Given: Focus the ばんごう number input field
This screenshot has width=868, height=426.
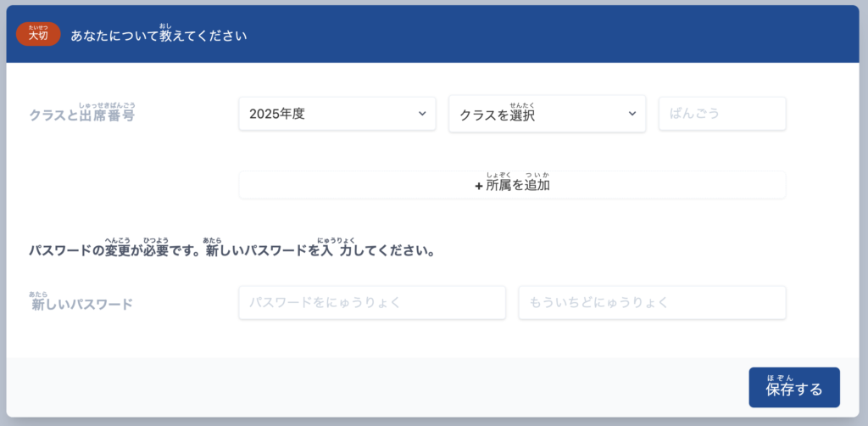Looking at the screenshot, I should pyautogui.click(x=722, y=114).
